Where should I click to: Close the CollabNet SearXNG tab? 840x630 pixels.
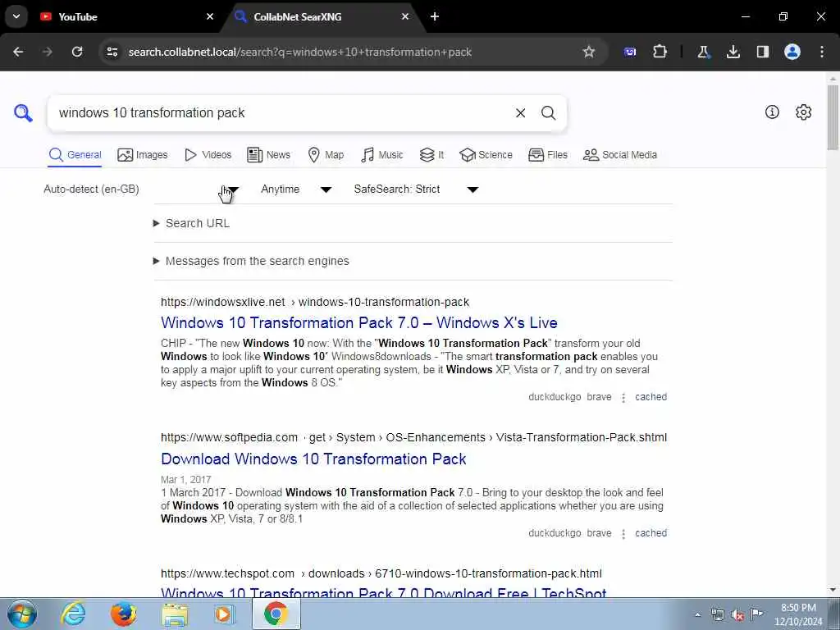[405, 16]
